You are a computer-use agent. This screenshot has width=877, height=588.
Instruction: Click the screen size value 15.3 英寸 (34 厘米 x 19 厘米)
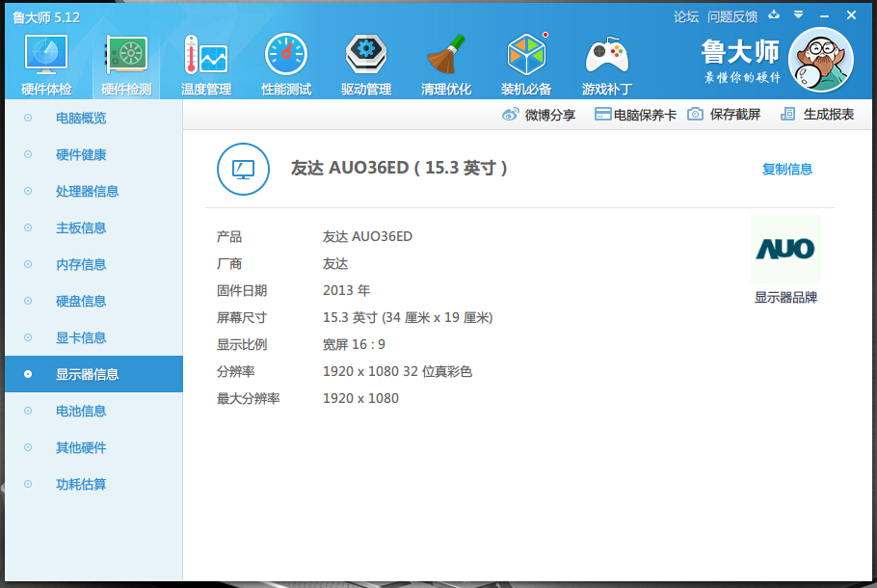click(x=408, y=318)
